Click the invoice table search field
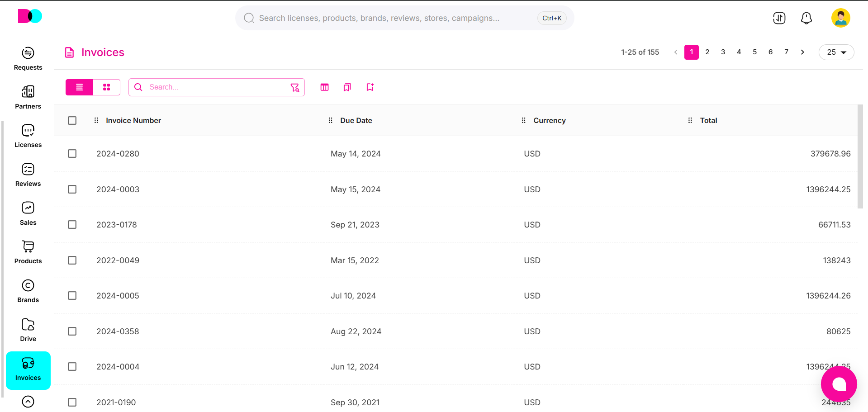 click(217, 87)
